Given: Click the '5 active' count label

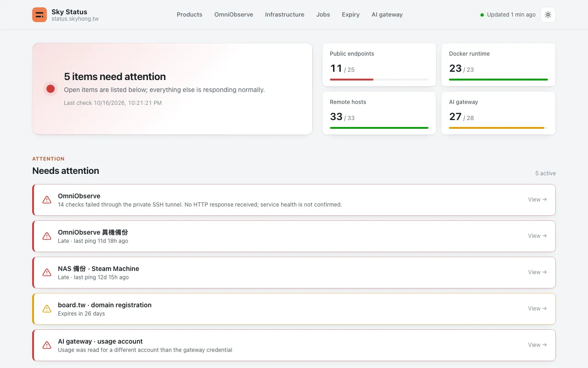Looking at the screenshot, I should [545, 173].
